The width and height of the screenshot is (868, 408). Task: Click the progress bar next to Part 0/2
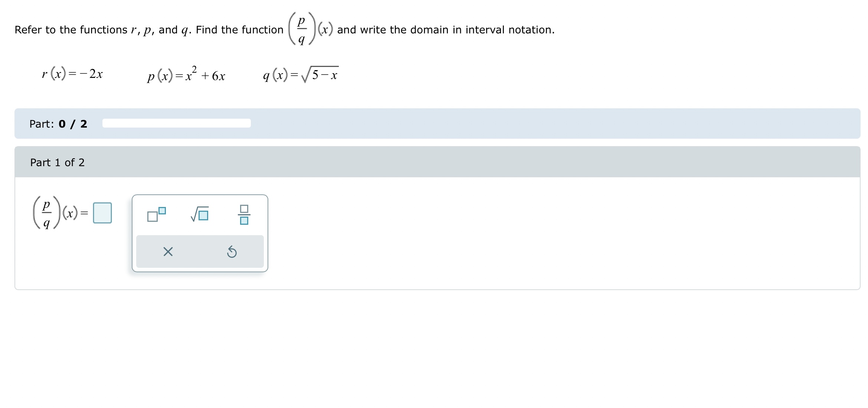tap(176, 123)
